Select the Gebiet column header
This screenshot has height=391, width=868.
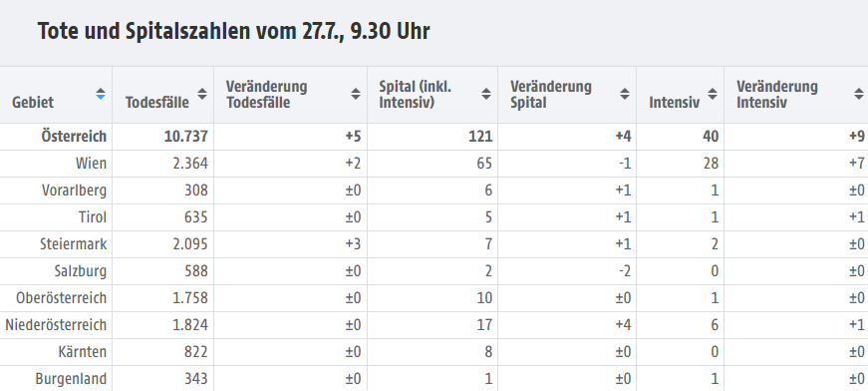(33, 102)
